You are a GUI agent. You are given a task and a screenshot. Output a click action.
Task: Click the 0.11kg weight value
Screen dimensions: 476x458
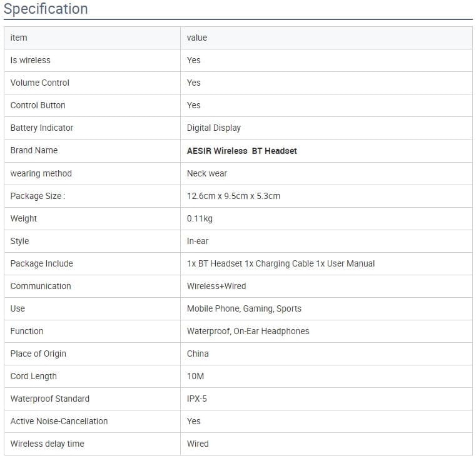(x=199, y=218)
